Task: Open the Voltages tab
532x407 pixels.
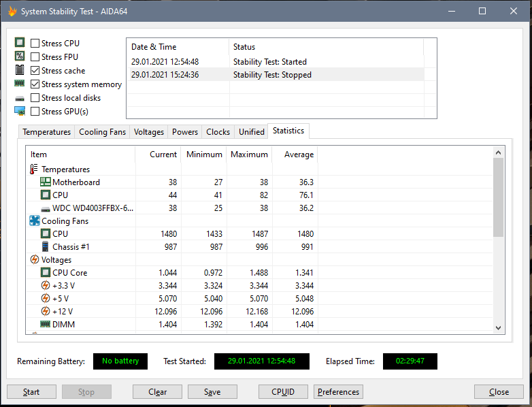Action: pos(148,132)
